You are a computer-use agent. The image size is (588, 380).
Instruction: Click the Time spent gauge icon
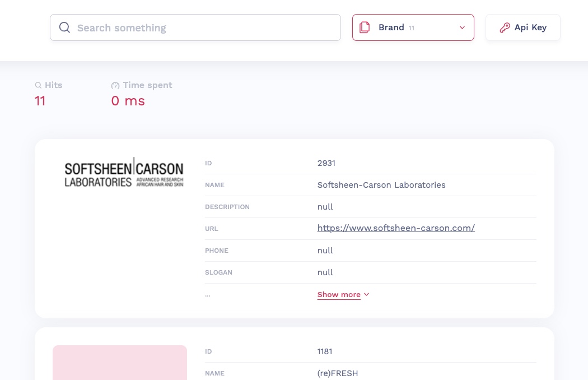(115, 86)
